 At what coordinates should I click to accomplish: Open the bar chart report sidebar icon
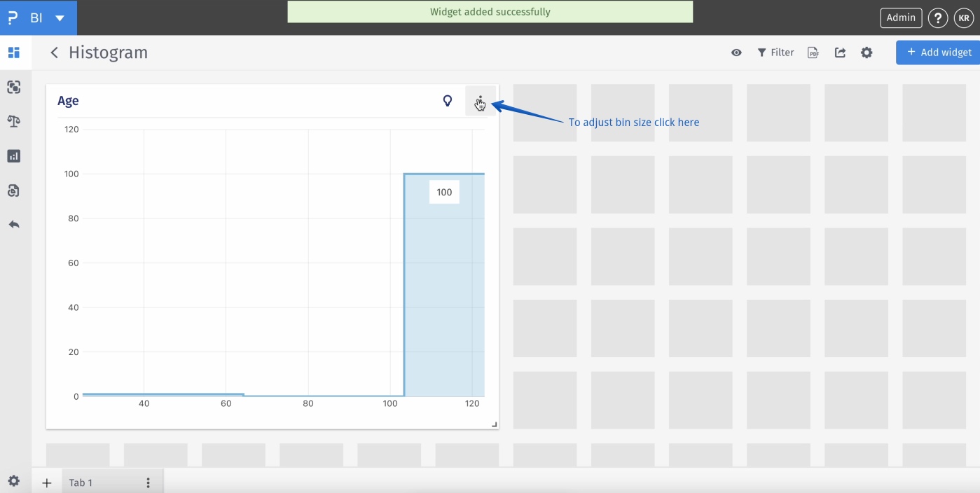point(14,156)
